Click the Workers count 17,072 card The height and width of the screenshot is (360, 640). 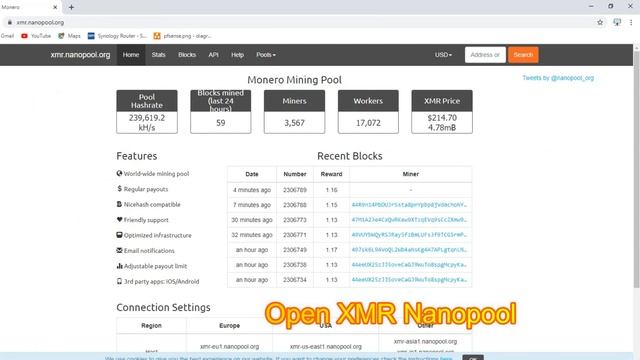[368, 112]
